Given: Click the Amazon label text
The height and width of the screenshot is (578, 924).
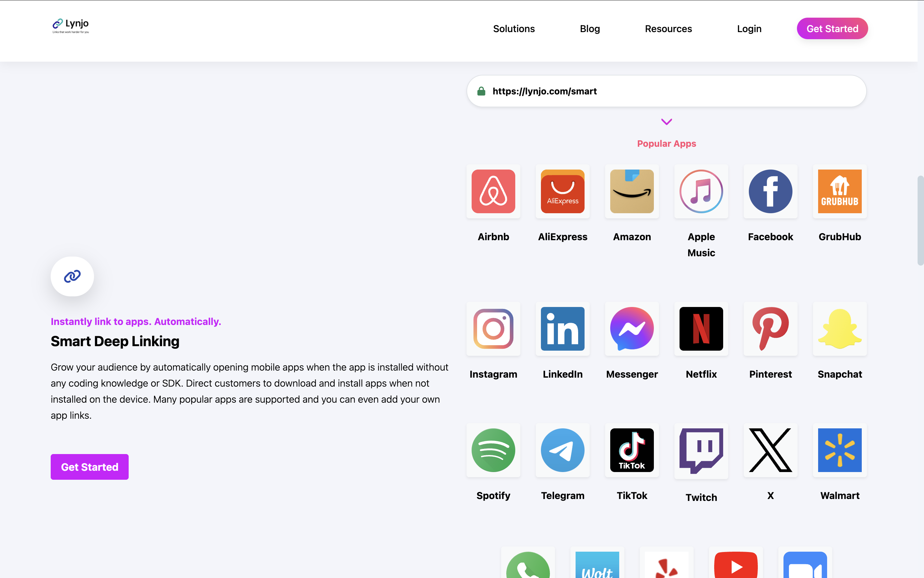Looking at the screenshot, I should (x=632, y=237).
